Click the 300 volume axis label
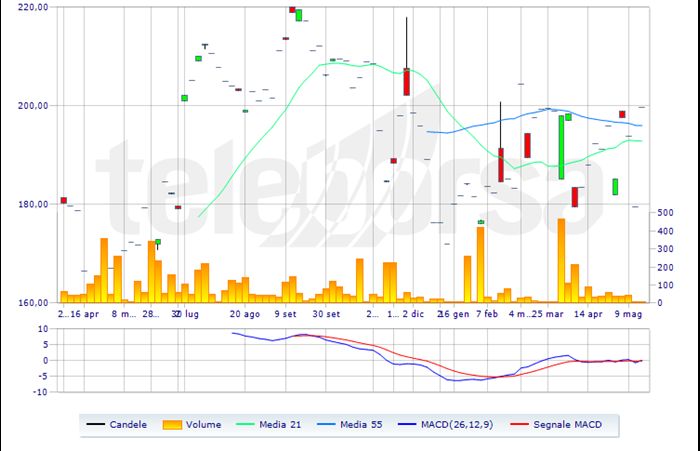Viewport: 700px width, 451px height. pyautogui.click(x=665, y=249)
